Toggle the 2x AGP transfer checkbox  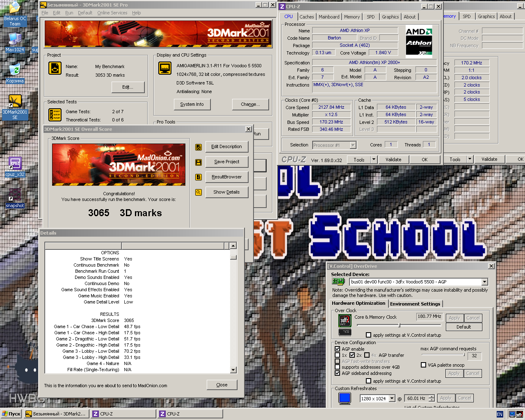(352, 355)
